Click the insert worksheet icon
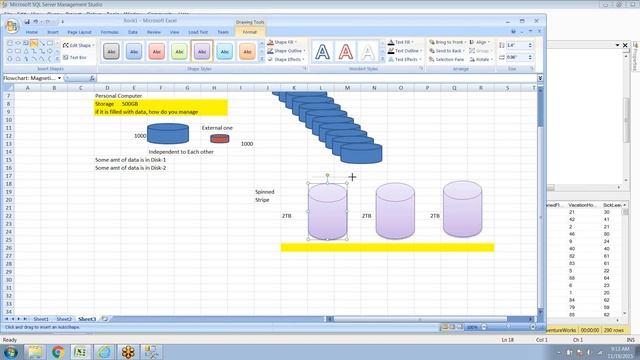This screenshot has height=360, width=640. 104,319
